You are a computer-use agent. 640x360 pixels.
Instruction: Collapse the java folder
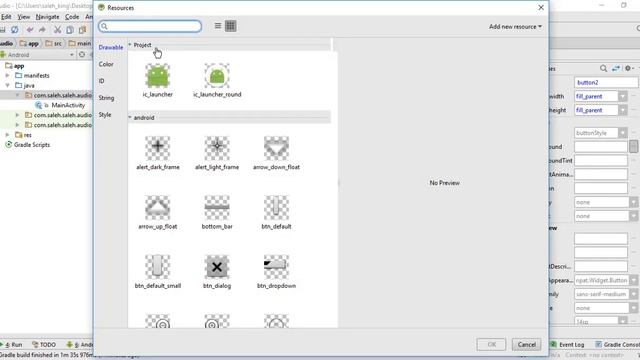click(7, 85)
